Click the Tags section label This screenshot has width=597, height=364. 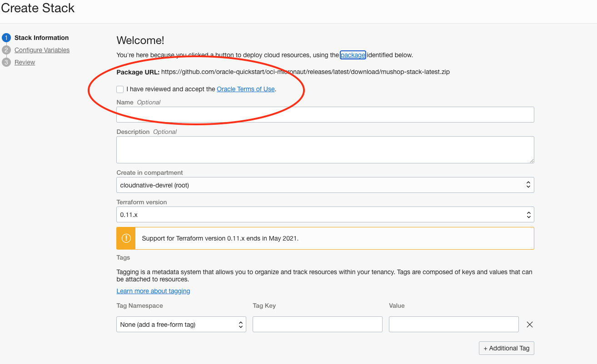pyautogui.click(x=123, y=257)
